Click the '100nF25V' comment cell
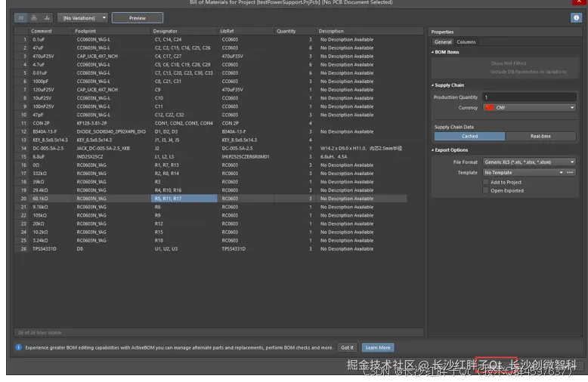Image resolution: width=588 pixels, height=382 pixels. [51, 106]
